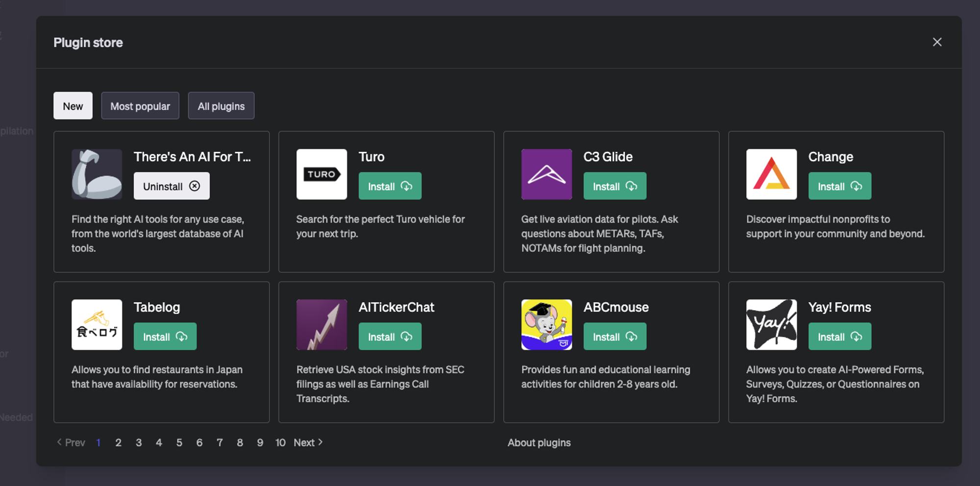Open the About plugins link

tap(539, 442)
